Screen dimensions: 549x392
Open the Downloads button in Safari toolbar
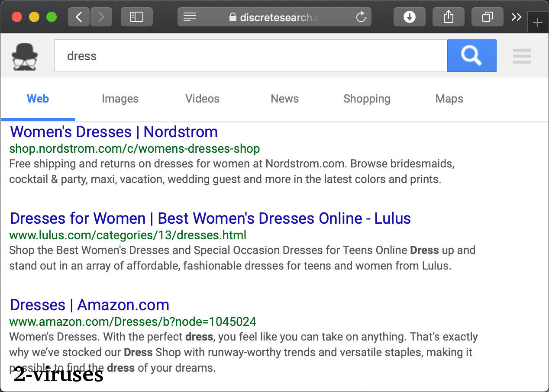coord(409,17)
